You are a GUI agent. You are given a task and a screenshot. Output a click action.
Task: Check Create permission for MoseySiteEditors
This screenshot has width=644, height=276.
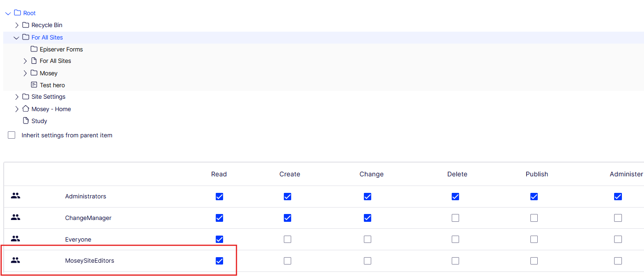click(287, 261)
